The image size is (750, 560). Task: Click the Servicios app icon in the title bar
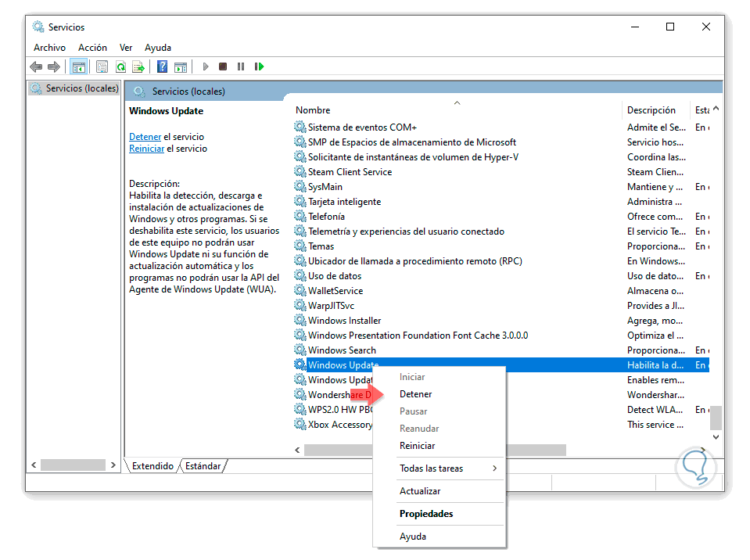coord(38,27)
